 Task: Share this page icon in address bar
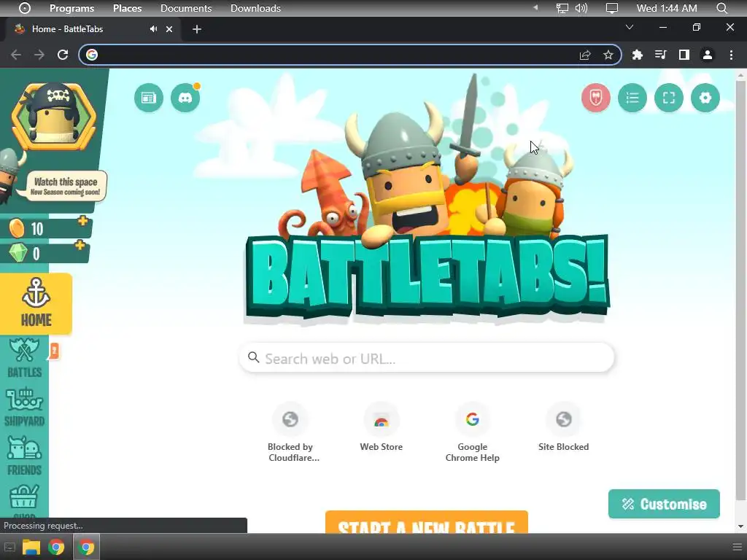[585, 55]
